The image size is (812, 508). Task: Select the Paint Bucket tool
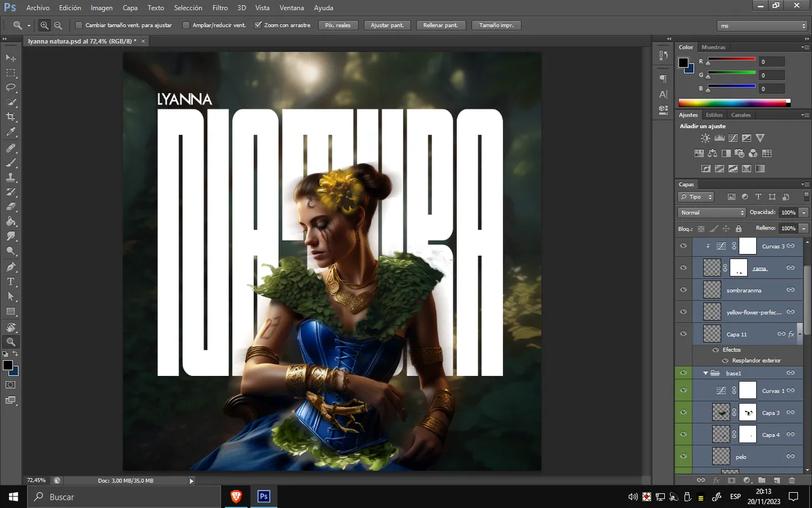point(11,222)
